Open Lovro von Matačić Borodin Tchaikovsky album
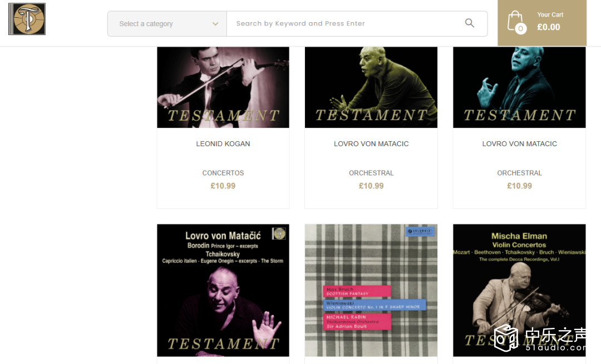Screen dimensions: 601x364 (x=223, y=291)
